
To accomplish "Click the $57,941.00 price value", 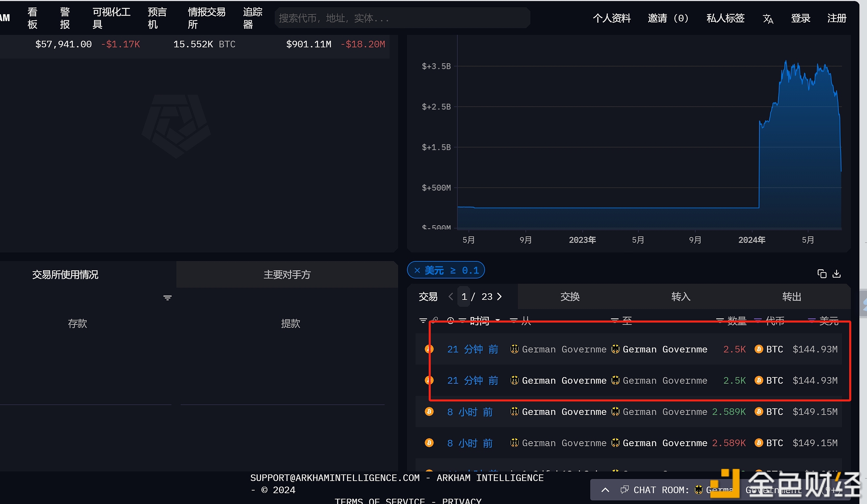I will [64, 44].
